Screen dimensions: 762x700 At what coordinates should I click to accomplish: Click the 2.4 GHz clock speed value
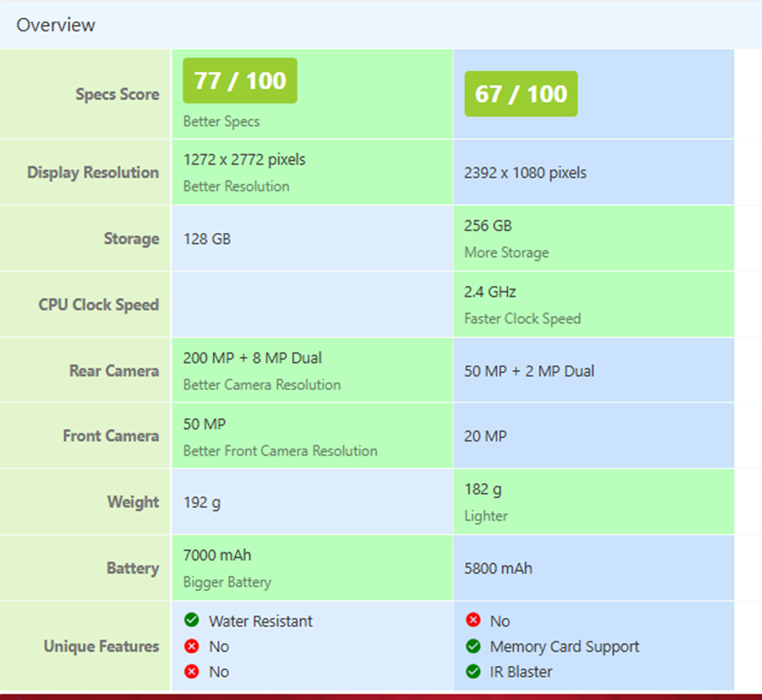click(x=490, y=292)
